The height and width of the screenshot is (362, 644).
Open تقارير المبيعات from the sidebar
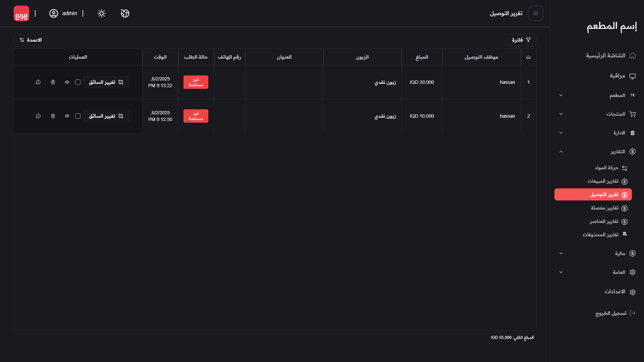[603, 181]
